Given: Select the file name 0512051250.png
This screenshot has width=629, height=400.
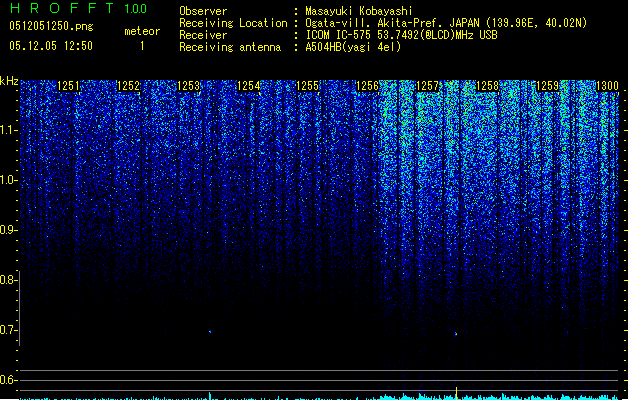Looking at the screenshot, I should tap(51, 26).
